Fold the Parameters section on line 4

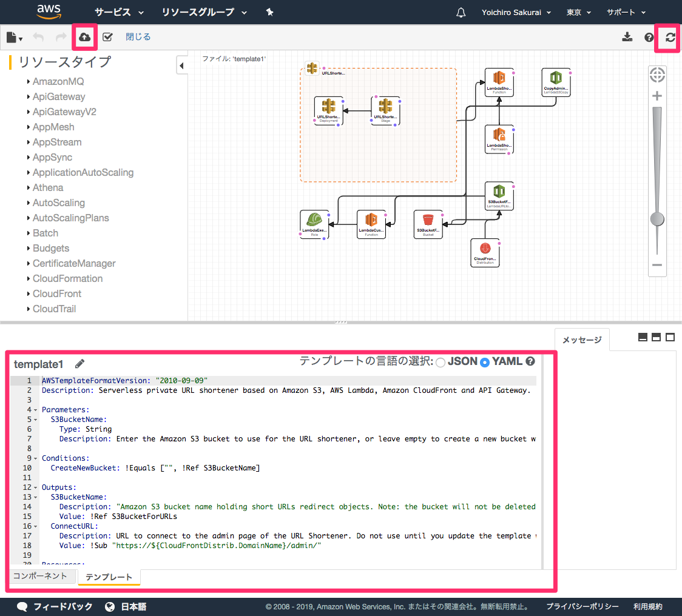pyautogui.click(x=36, y=410)
